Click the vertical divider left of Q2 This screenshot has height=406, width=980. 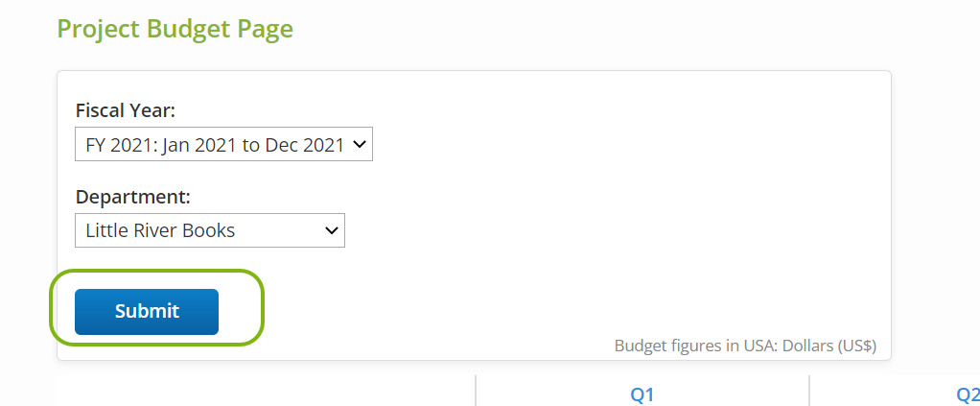(x=809, y=391)
